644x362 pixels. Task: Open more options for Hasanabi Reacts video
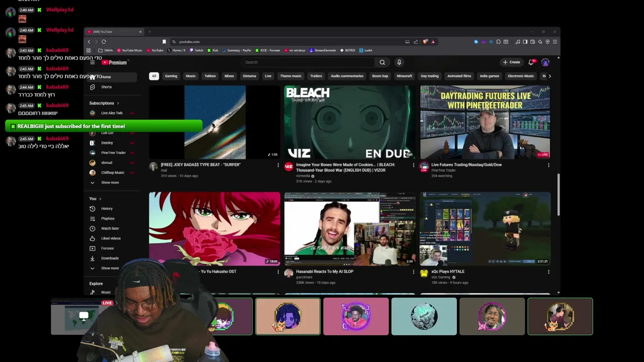414,272
